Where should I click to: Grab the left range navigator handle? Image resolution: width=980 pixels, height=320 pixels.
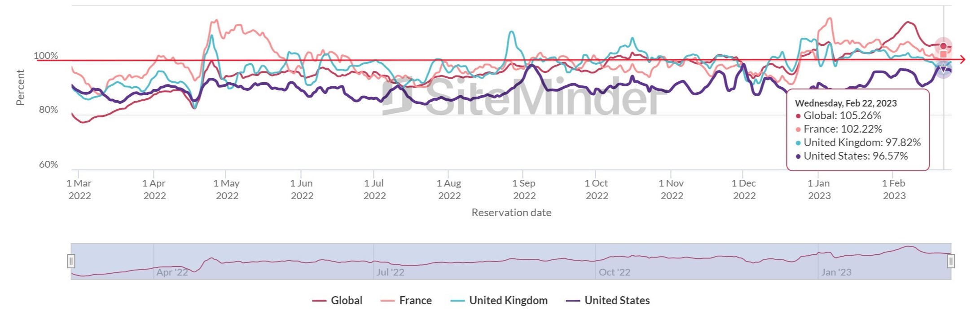point(71,261)
